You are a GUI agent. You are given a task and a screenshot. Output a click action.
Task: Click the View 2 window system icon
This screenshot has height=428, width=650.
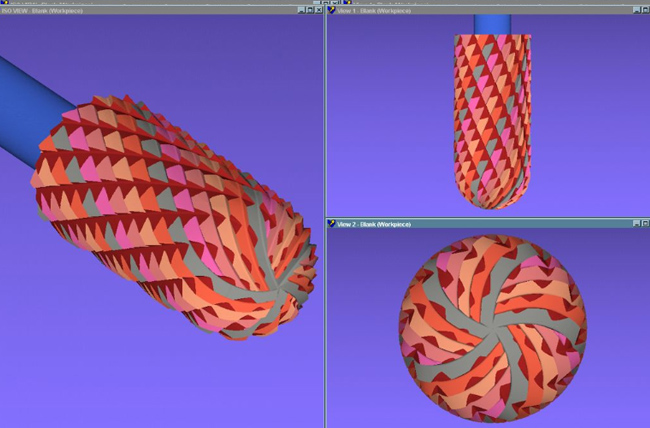click(330, 223)
